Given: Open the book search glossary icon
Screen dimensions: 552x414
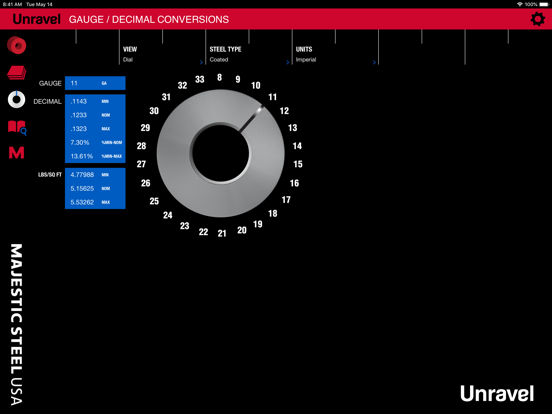Looking at the screenshot, I should [x=17, y=127].
